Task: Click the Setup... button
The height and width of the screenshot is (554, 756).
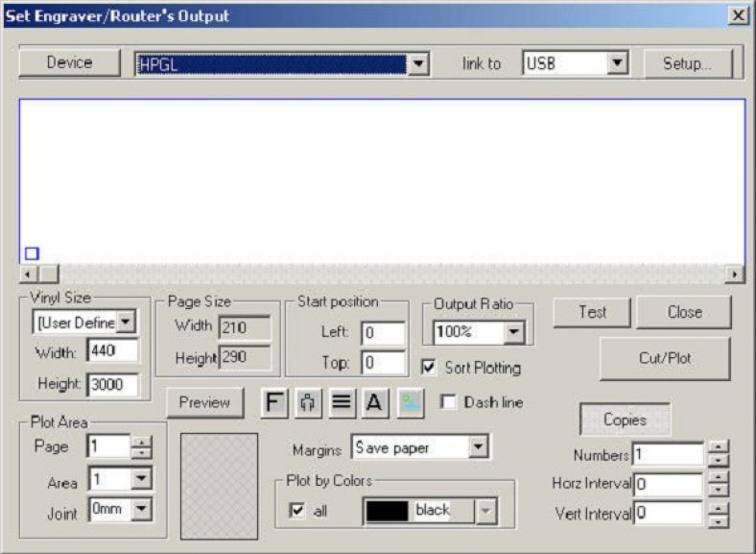Action: pos(687,63)
